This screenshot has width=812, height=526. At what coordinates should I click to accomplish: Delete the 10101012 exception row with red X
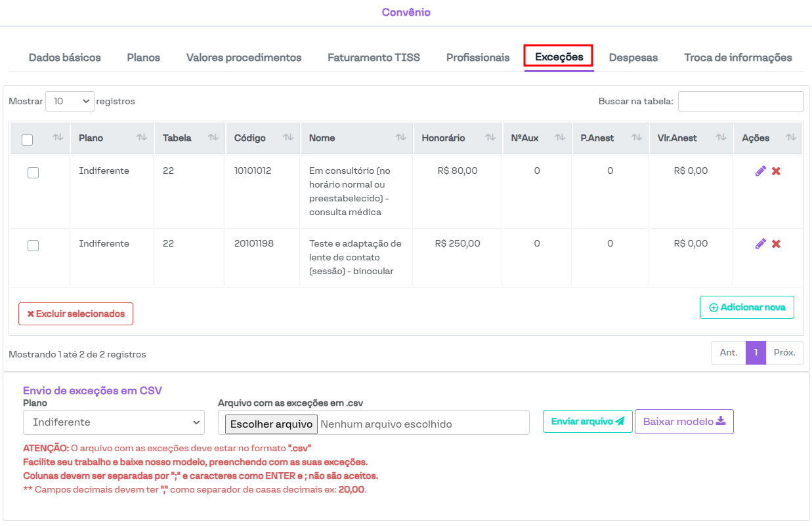pyautogui.click(x=776, y=171)
